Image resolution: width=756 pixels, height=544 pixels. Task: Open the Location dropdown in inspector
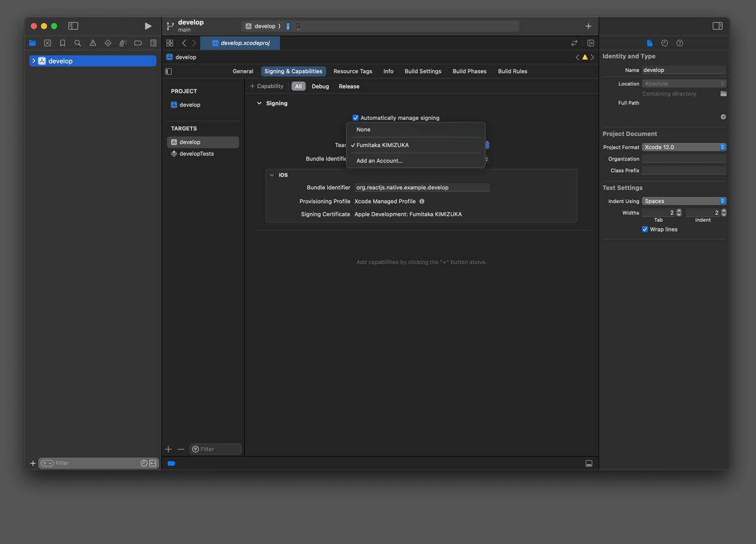tap(684, 84)
